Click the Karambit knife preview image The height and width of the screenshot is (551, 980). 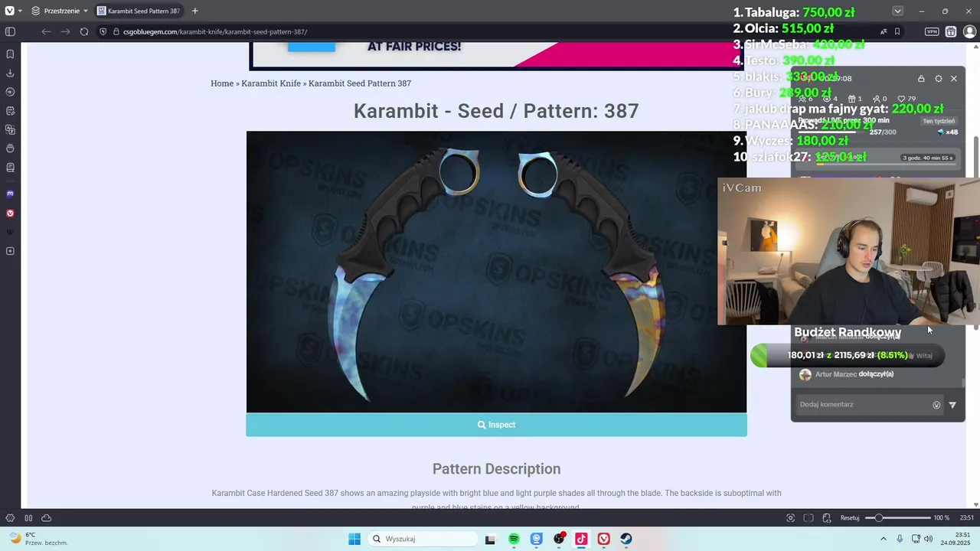click(496, 272)
